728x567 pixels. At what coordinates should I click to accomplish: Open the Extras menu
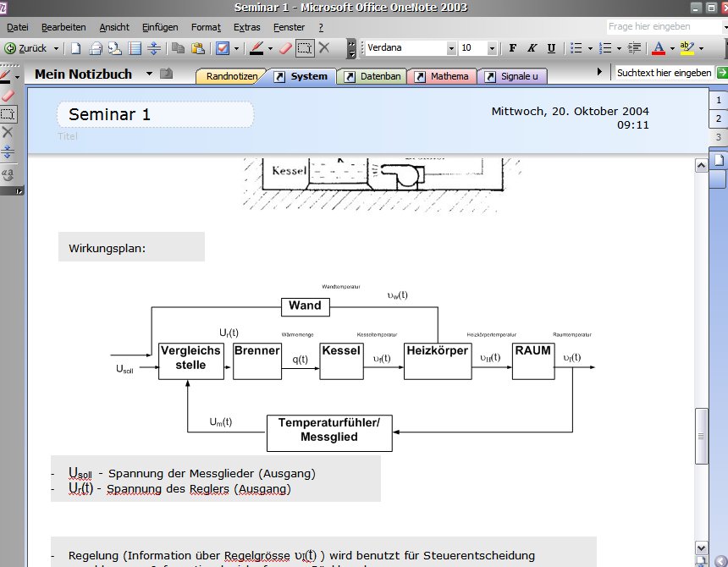pos(246,27)
